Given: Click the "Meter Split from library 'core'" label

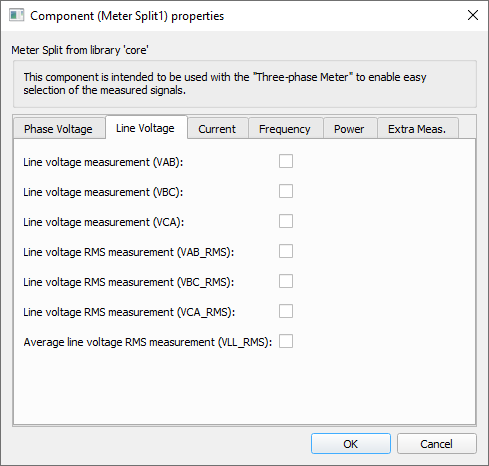Looking at the screenshot, I should click(x=80, y=50).
